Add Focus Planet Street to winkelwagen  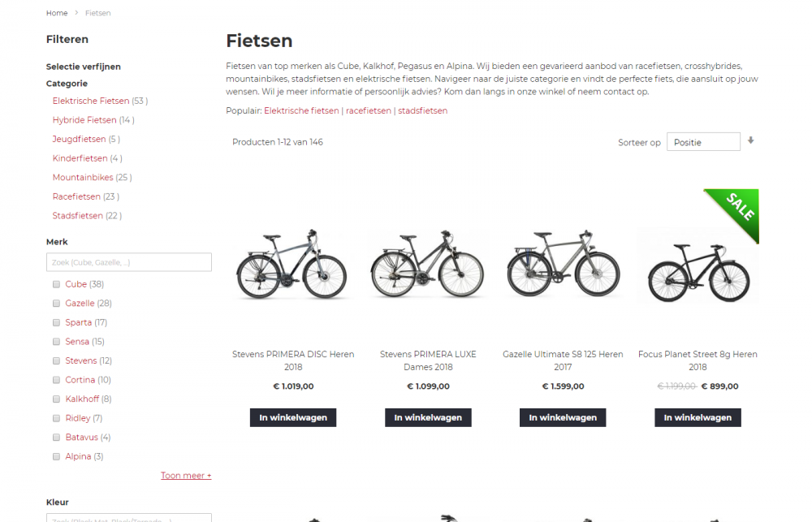698,417
